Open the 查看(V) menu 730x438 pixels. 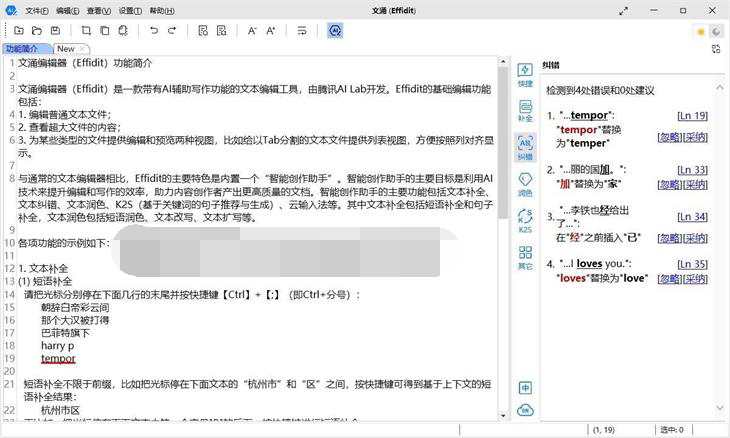99,10
